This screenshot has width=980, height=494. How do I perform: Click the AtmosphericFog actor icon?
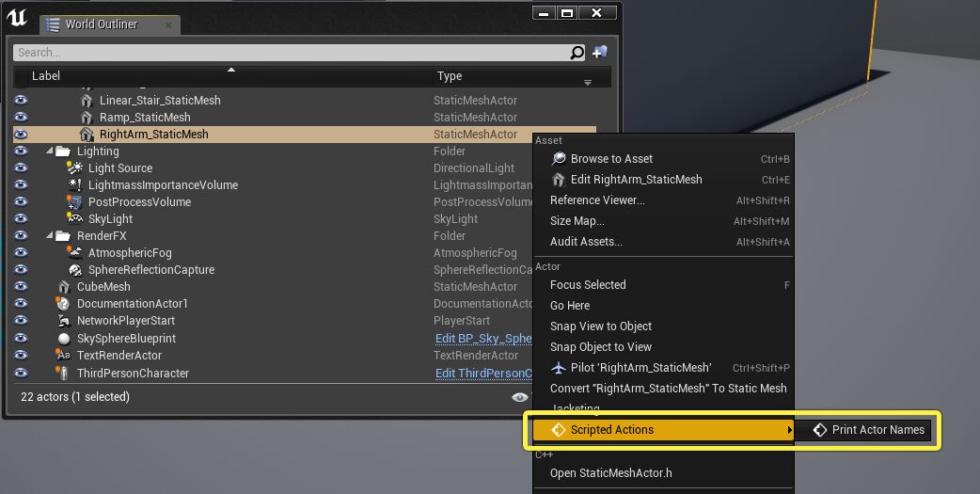pyautogui.click(x=75, y=253)
